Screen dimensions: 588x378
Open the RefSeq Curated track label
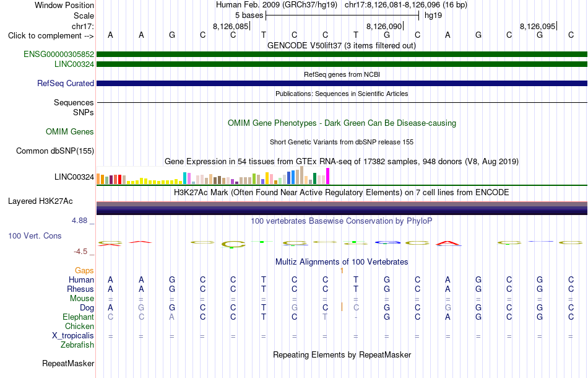pyautogui.click(x=66, y=83)
